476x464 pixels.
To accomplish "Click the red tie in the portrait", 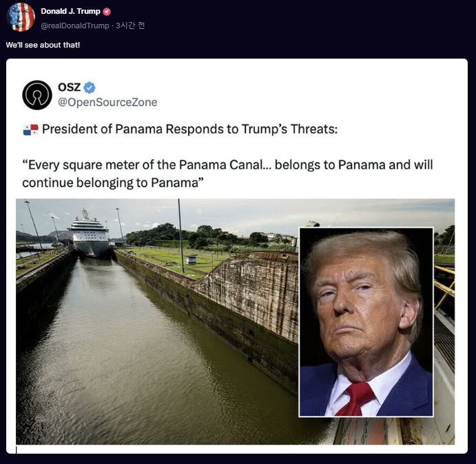I will [x=355, y=399].
